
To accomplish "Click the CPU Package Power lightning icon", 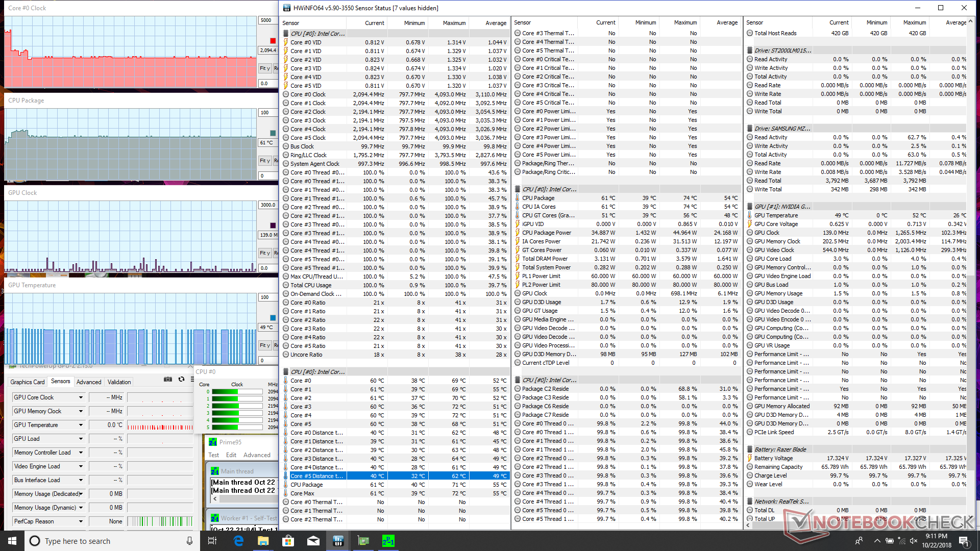I will [518, 233].
